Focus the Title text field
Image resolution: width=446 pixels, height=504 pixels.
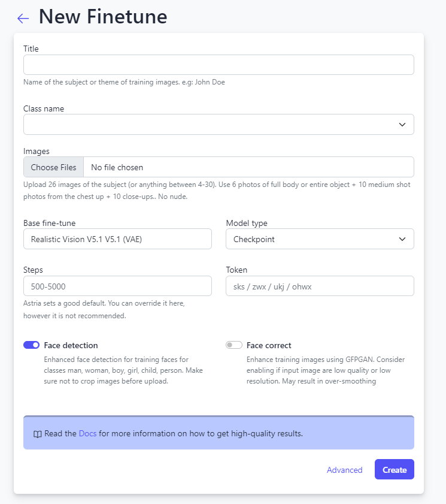(219, 65)
